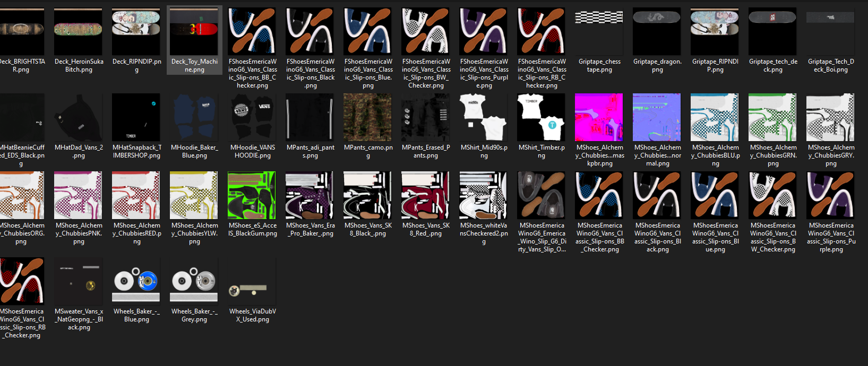Select MShirt_Mid90s.png thumbnail
Image resolution: width=868 pixels, height=366 pixels.
484,118
